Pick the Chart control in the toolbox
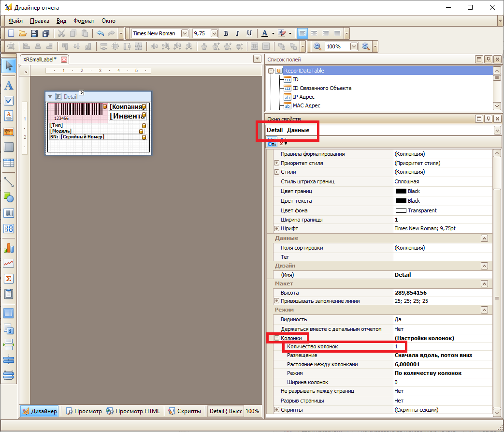Viewport: 504px width, 432px height. [x=9, y=248]
